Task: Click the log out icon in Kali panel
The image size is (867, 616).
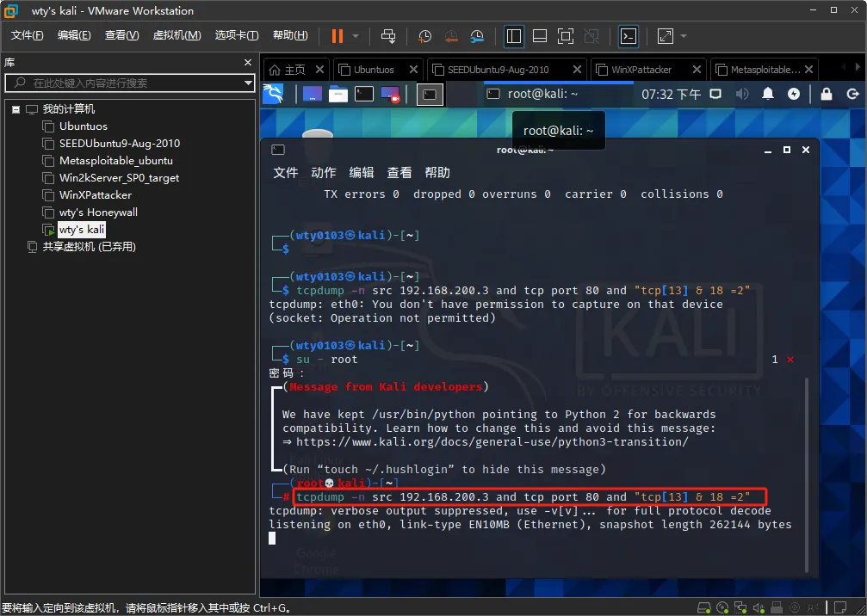Action: (852, 94)
